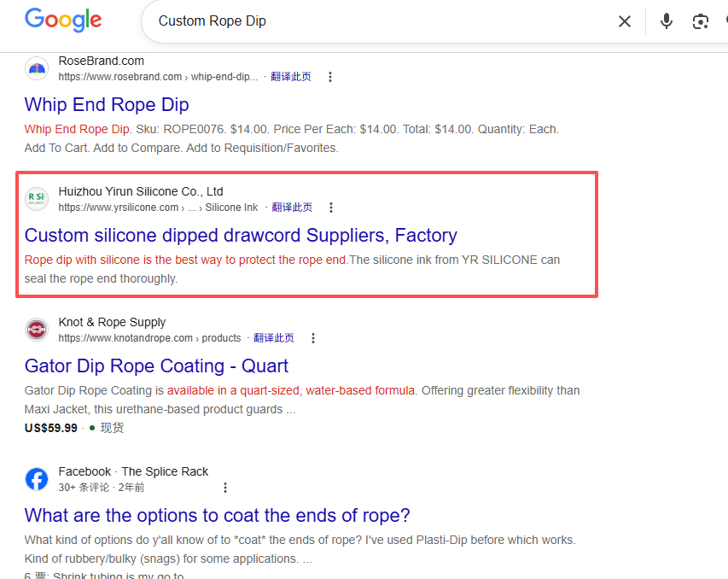Open What are the options to coat result
This screenshot has width=728, height=579.
(x=218, y=515)
